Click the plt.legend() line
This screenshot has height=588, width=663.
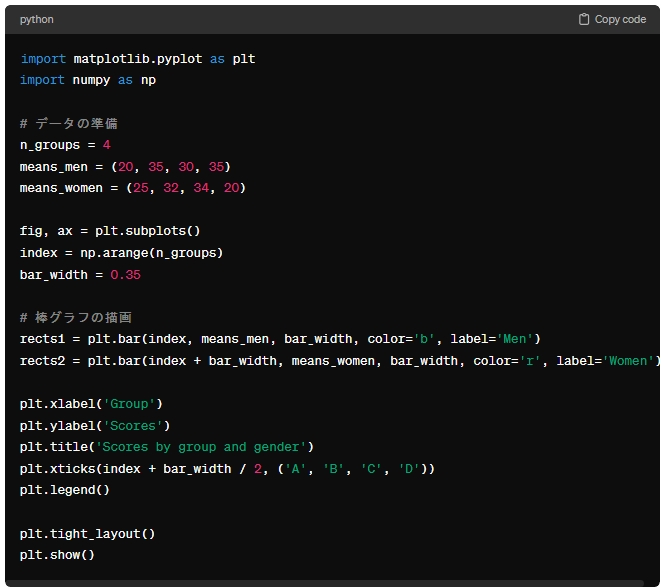click(65, 490)
